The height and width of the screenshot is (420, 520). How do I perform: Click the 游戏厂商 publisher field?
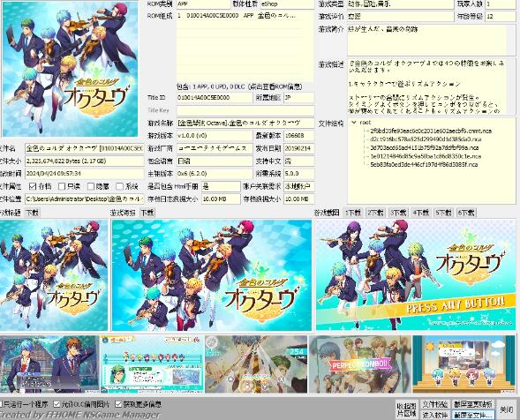[215, 148]
